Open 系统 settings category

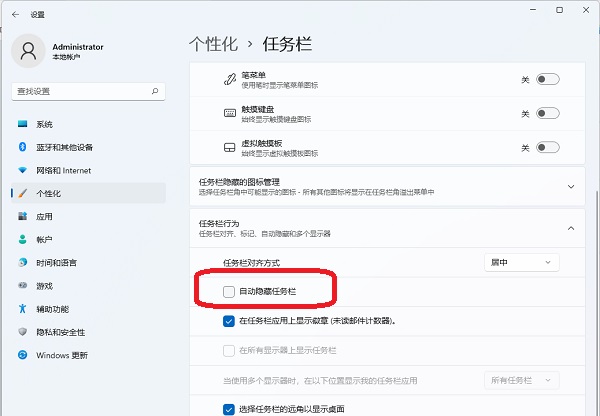tap(88, 124)
